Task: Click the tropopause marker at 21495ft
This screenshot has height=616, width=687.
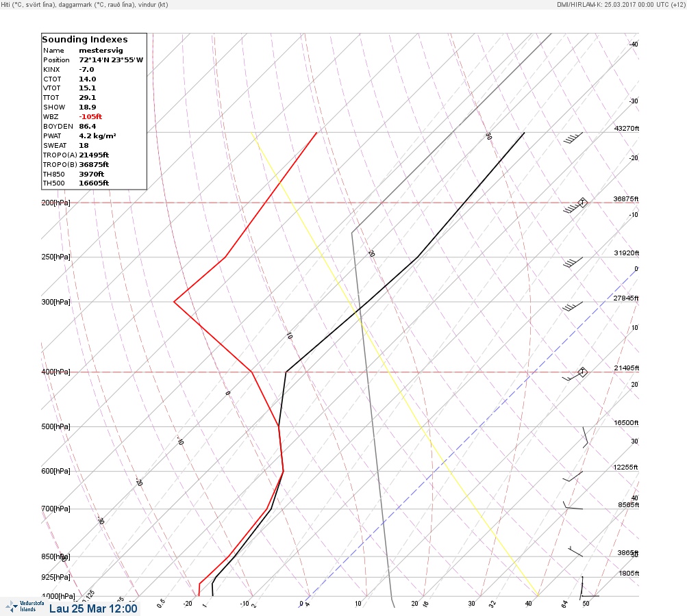Action: point(582,372)
